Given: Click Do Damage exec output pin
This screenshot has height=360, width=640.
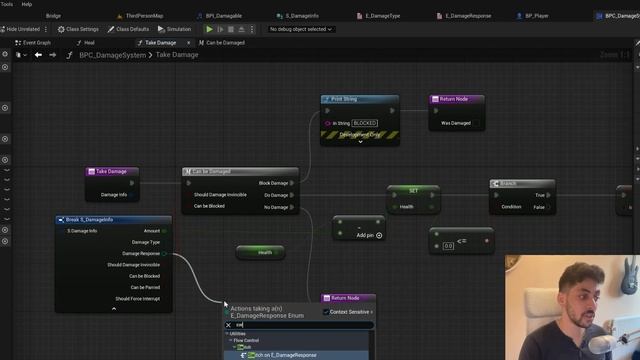Looking at the screenshot, I should (292, 195).
